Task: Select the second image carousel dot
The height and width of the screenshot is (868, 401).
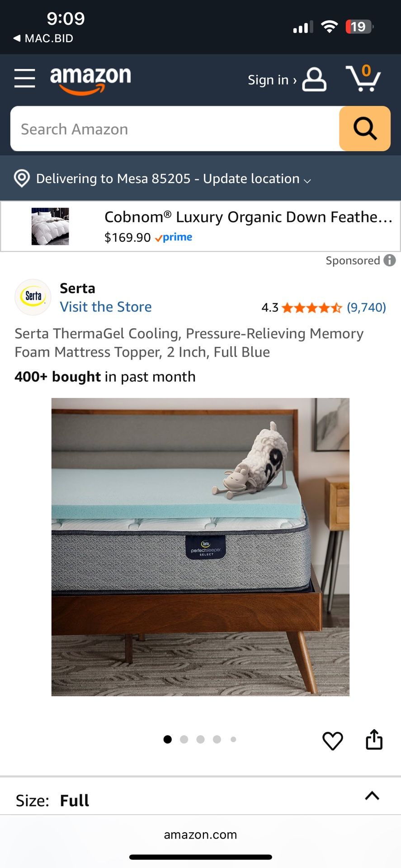Action: coord(184,739)
